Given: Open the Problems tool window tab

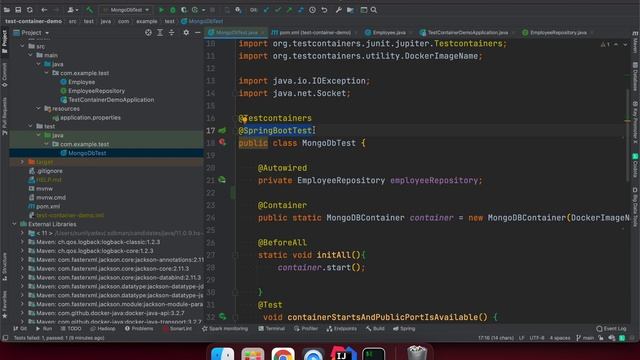Looking at the screenshot, I should [139, 329].
